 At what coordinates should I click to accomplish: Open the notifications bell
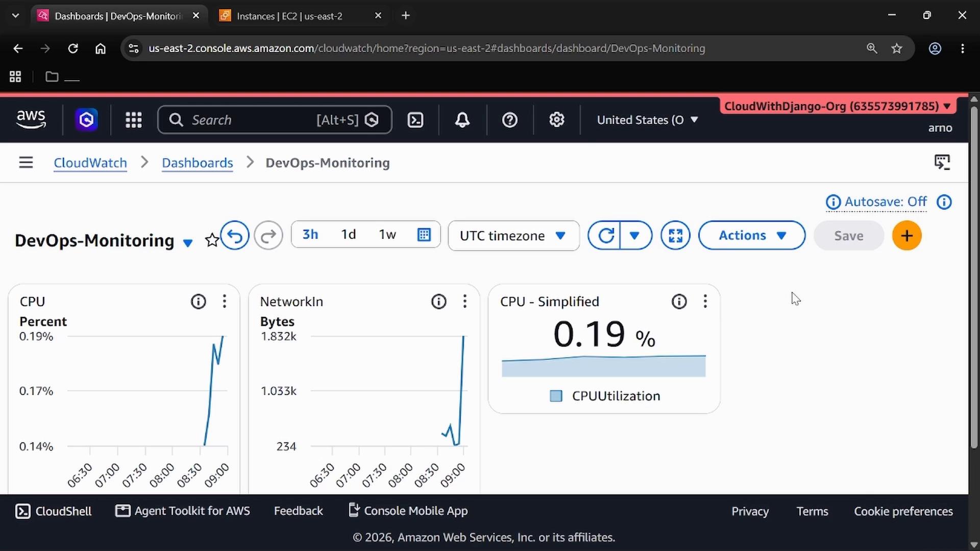462,120
